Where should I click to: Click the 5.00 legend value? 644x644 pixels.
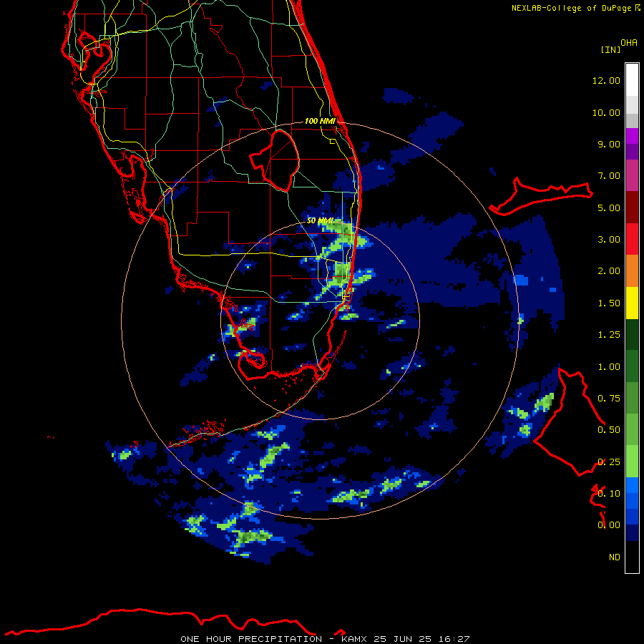pyautogui.click(x=609, y=208)
